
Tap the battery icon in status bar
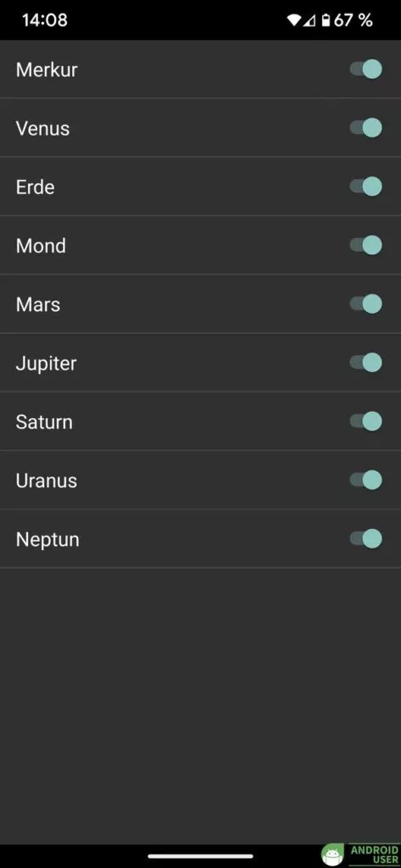point(326,20)
